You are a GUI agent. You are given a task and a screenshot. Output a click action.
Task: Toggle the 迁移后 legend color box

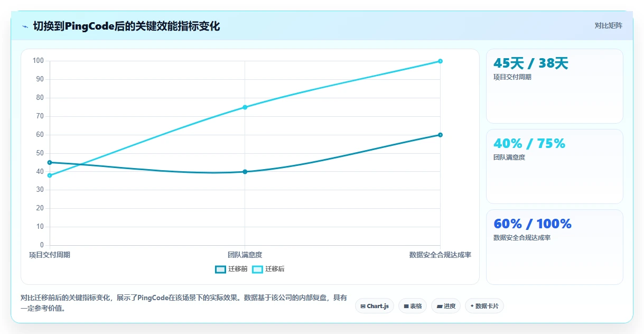257,269
